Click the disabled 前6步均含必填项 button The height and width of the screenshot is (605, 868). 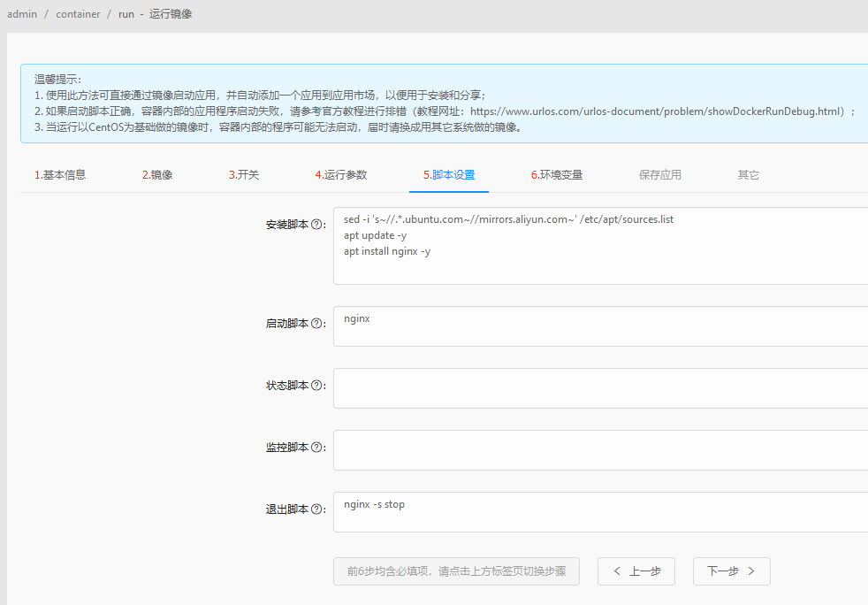click(456, 571)
